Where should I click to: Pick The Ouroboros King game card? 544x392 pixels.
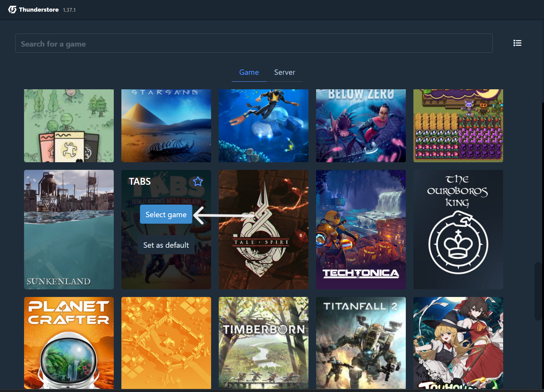point(458,229)
